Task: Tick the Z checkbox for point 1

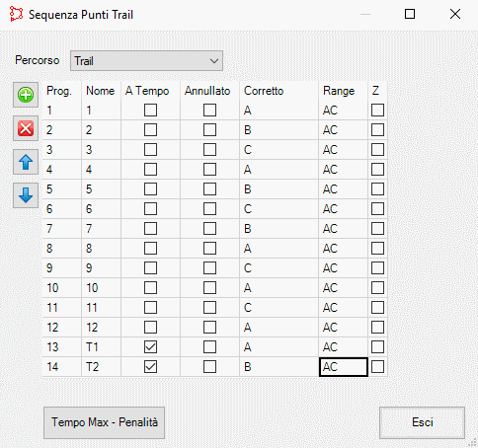Action: coord(377,111)
